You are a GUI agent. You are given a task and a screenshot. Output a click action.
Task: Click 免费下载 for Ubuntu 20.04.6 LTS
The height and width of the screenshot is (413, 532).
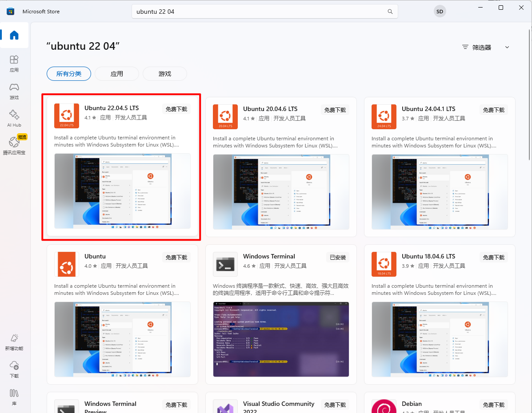[335, 110]
